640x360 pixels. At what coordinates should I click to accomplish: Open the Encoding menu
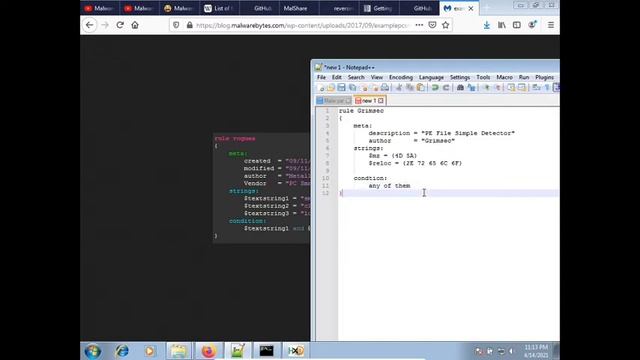tap(401, 77)
